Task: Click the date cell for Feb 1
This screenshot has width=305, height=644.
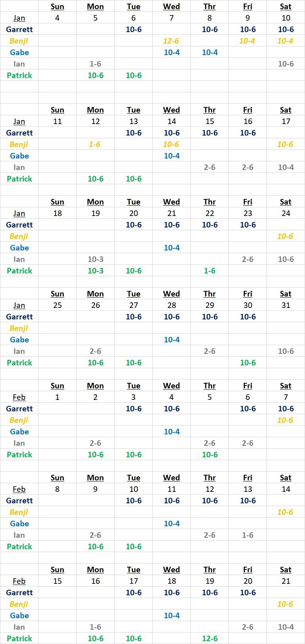Action: coord(57,397)
